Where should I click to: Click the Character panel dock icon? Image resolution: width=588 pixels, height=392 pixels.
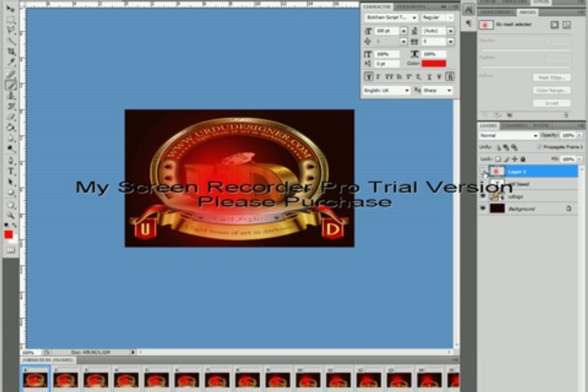tap(468, 9)
